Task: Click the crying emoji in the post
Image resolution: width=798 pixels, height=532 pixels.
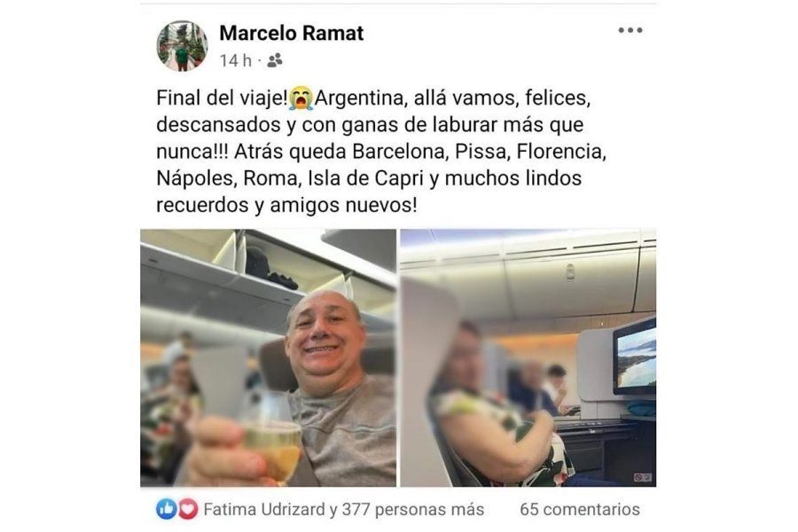Action: [x=301, y=98]
